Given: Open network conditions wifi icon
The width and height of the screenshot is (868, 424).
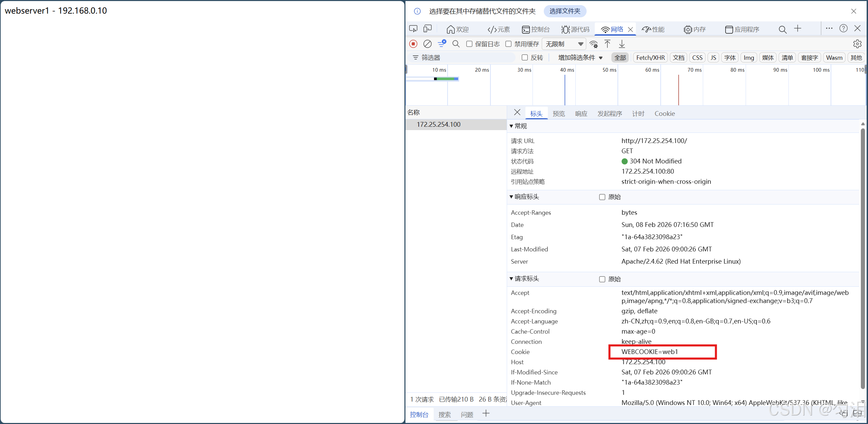Looking at the screenshot, I should (594, 44).
